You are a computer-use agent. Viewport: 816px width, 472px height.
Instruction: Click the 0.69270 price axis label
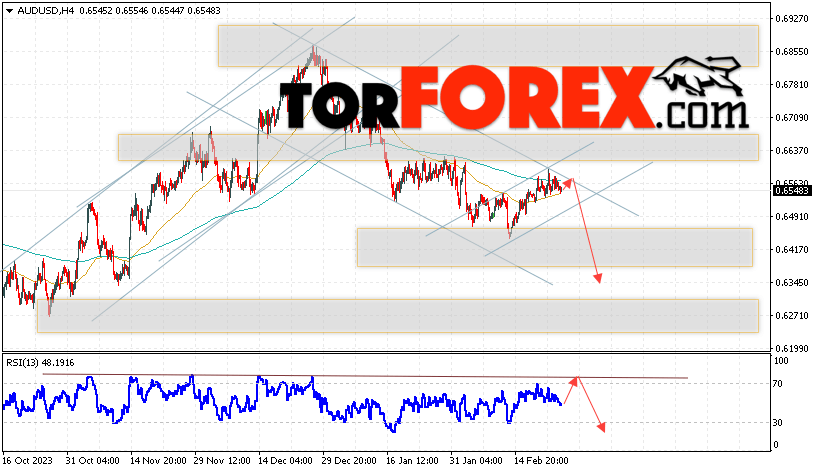[x=792, y=19]
